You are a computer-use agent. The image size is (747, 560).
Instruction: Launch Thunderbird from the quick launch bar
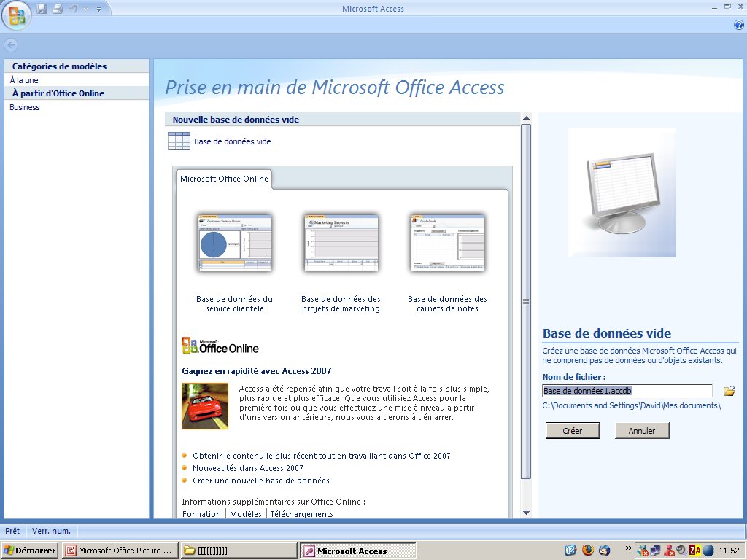click(x=605, y=551)
